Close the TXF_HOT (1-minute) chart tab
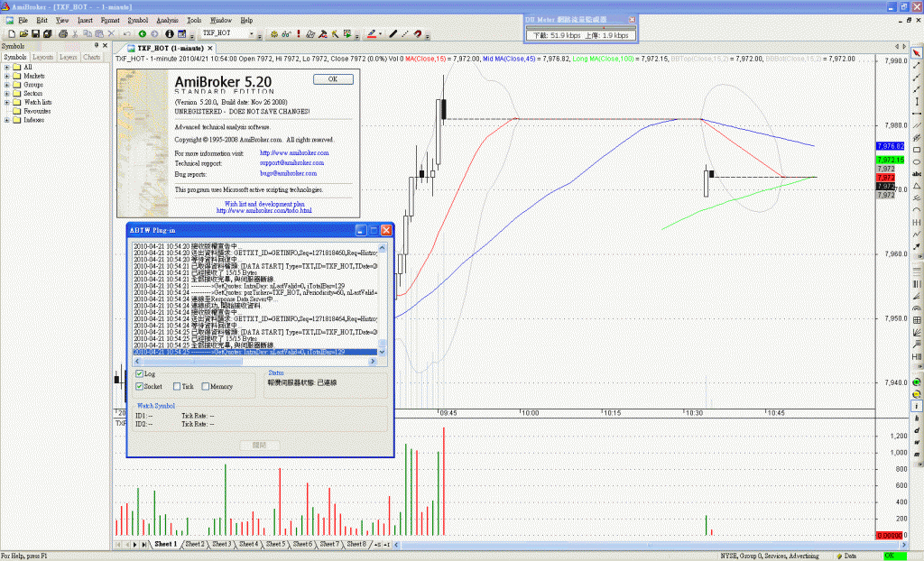This screenshot has height=561, width=924. (209, 49)
